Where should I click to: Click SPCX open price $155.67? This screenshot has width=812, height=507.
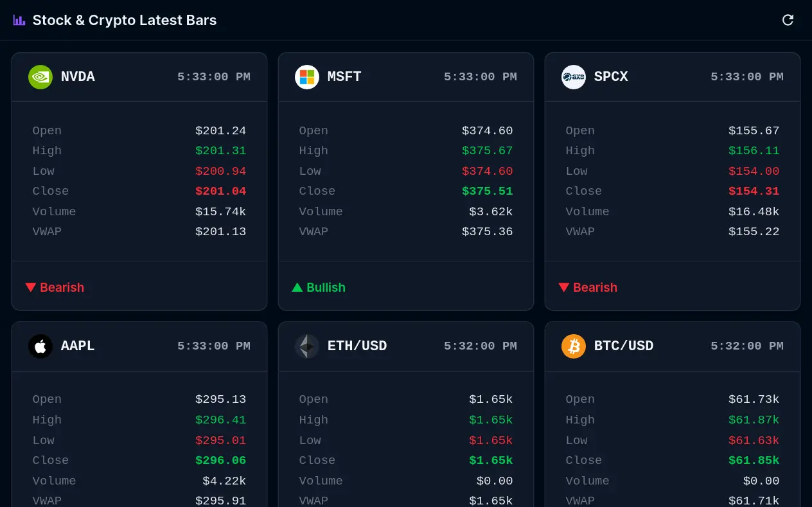click(x=754, y=131)
